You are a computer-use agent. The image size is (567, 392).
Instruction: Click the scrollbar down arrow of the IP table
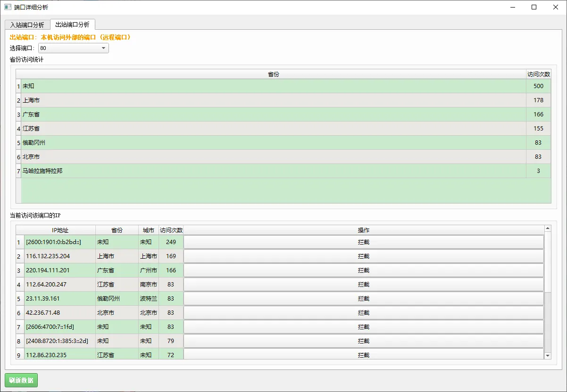pos(548,355)
